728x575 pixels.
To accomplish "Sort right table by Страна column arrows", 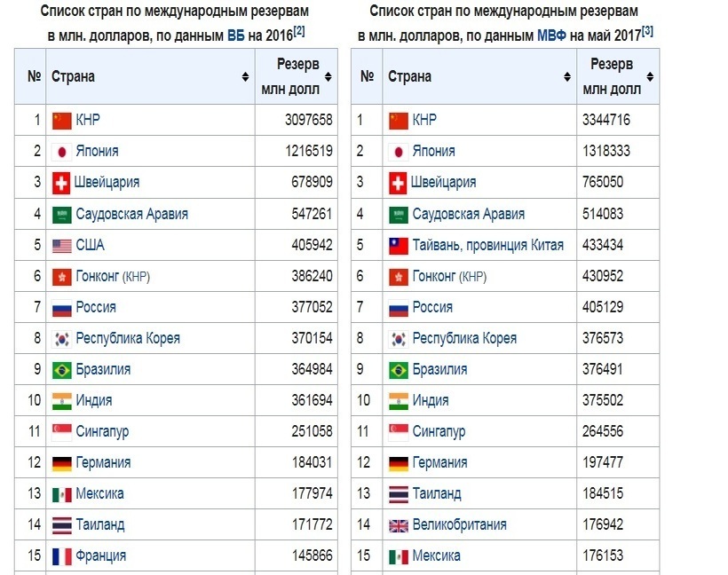I will [x=566, y=77].
